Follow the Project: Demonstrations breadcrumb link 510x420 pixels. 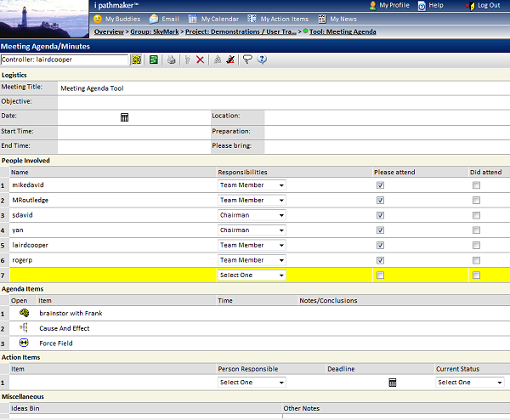coord(241,31)
